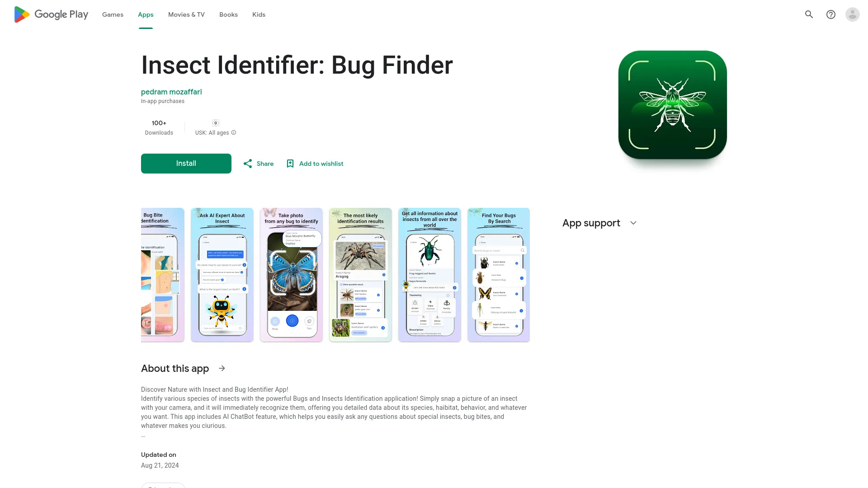Click the Google Play search icon
Viewport: 868px width, 488px height.
[810, 14]
